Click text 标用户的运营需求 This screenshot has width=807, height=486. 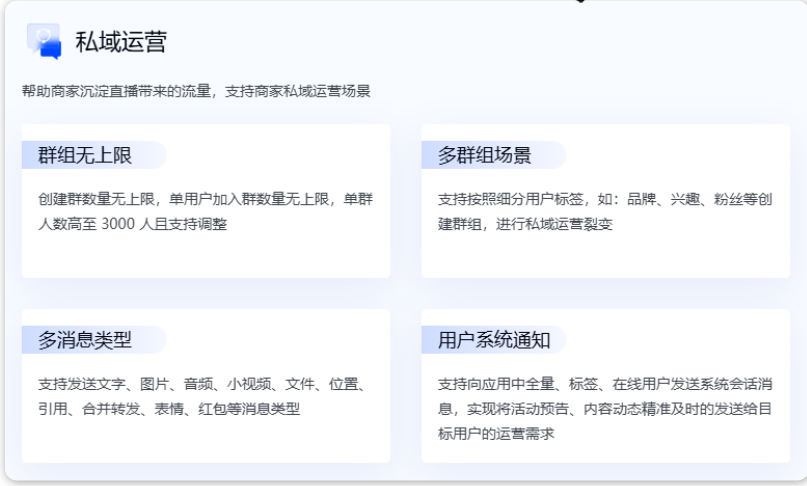496,433
